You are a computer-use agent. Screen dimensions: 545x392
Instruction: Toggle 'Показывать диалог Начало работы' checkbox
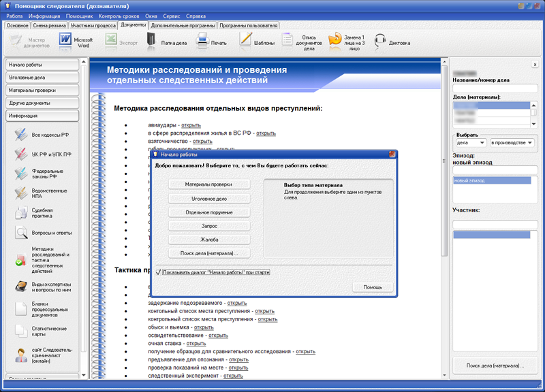point(159,272)
